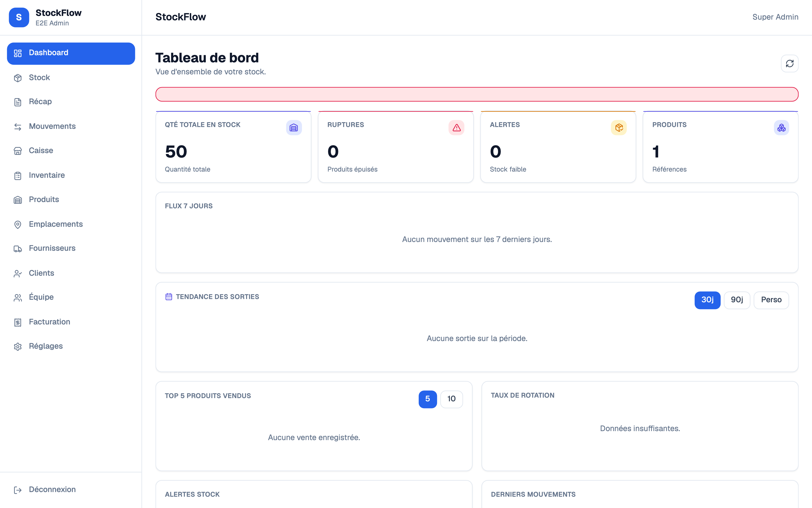Choose the Perso custom period

[x=771, y=300]
